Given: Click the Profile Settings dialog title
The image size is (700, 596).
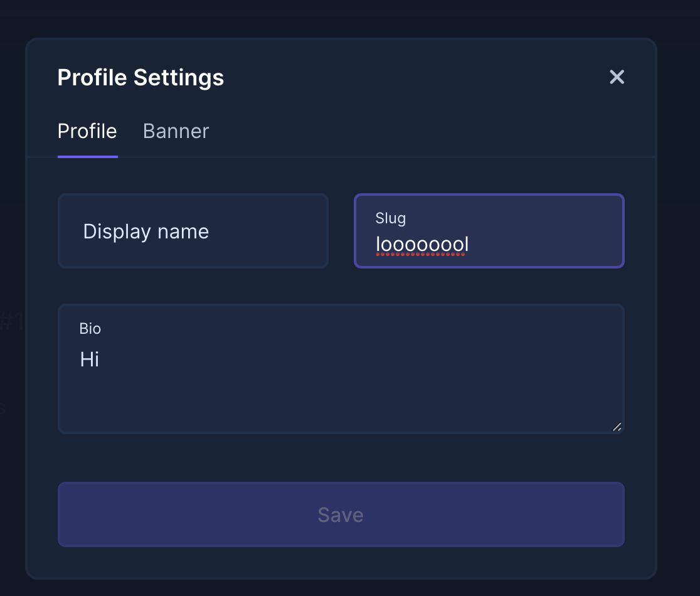Looking at the screenshot, I should [x=141, y=77].
